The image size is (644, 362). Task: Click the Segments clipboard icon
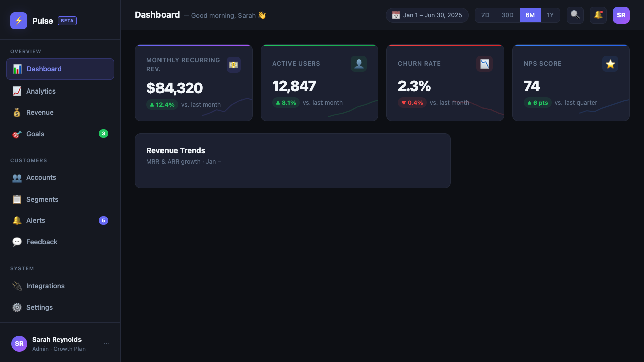(17, 199)
